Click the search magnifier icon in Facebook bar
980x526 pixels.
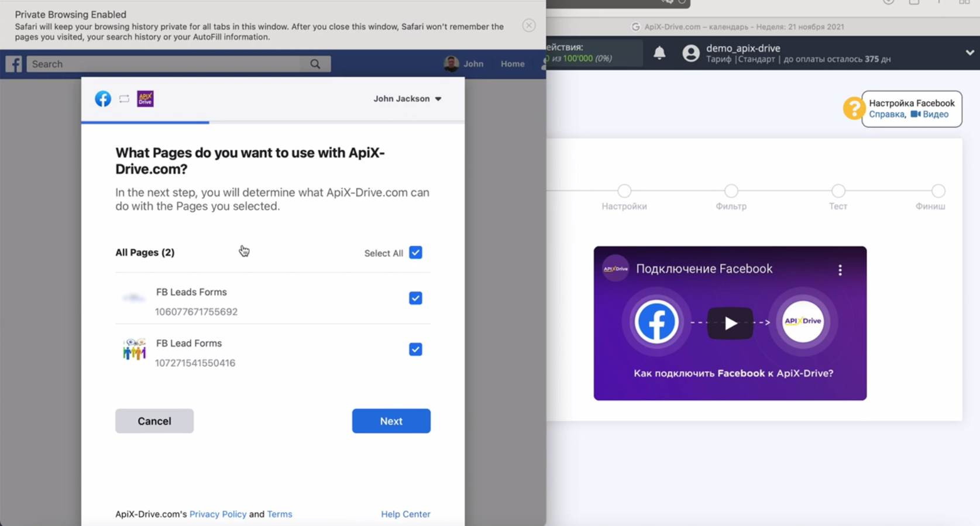(x=315, y=64)
